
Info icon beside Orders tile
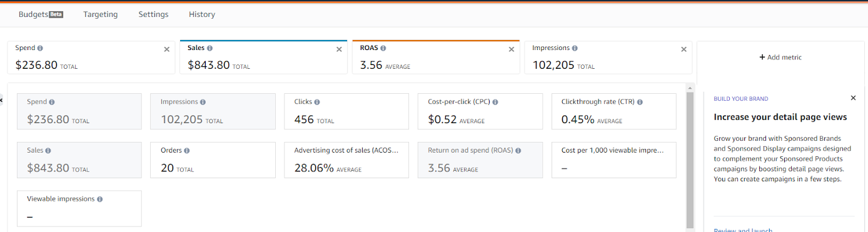pos(187,151)
